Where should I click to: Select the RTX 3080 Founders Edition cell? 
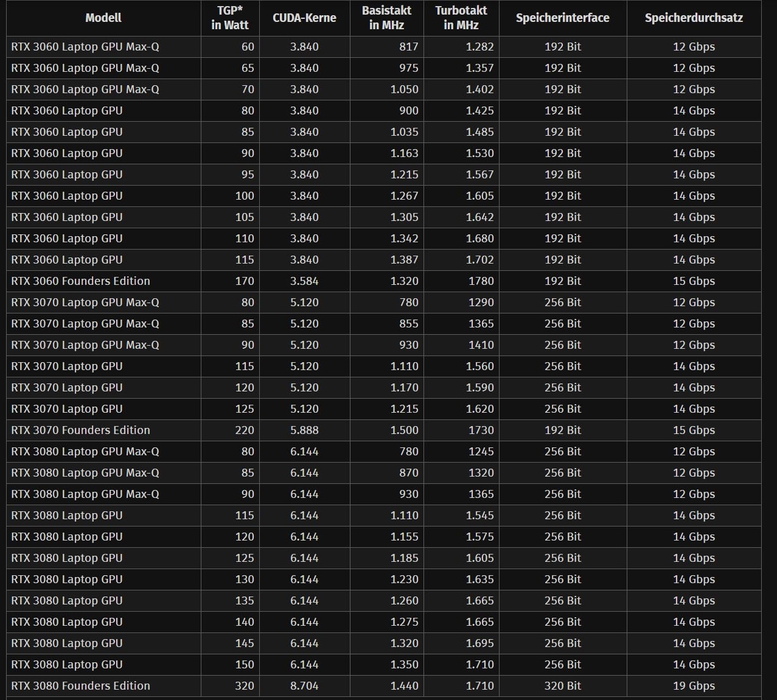[x=81, y=685]
